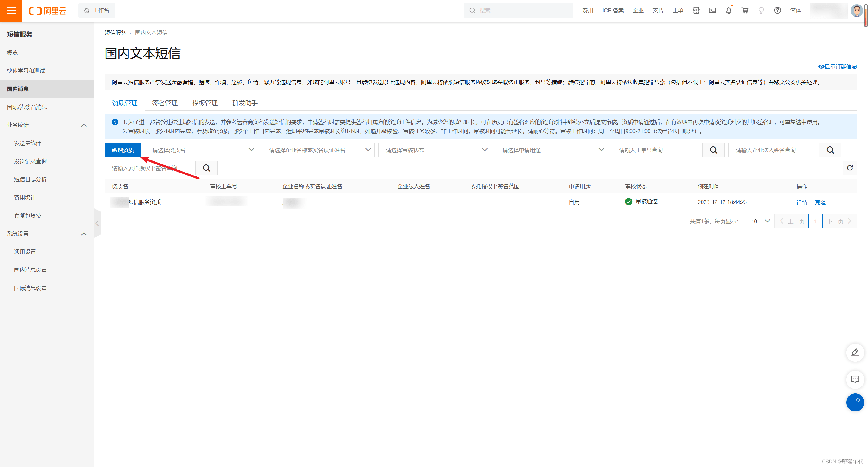
Task: Click 上一页 pagination button
Action: pyautogui.click(x=791, y=221)
